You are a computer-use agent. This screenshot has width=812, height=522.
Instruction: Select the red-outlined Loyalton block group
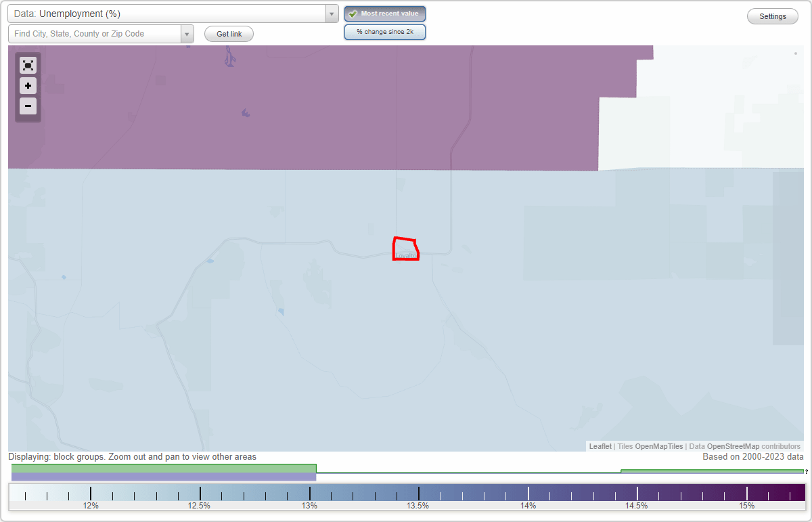tap(405, 248)
